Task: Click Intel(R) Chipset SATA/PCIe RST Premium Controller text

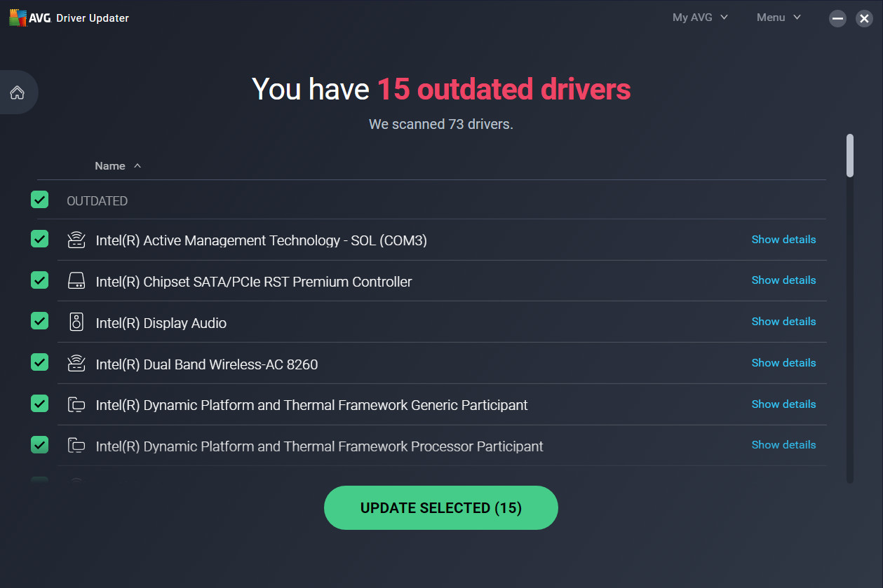Action: coord(254,282)
